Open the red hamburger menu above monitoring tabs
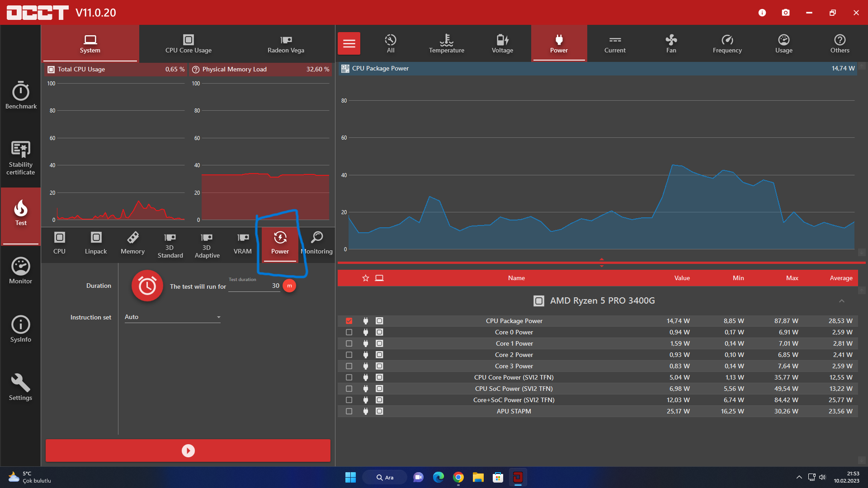 click(x=349, y=43)
